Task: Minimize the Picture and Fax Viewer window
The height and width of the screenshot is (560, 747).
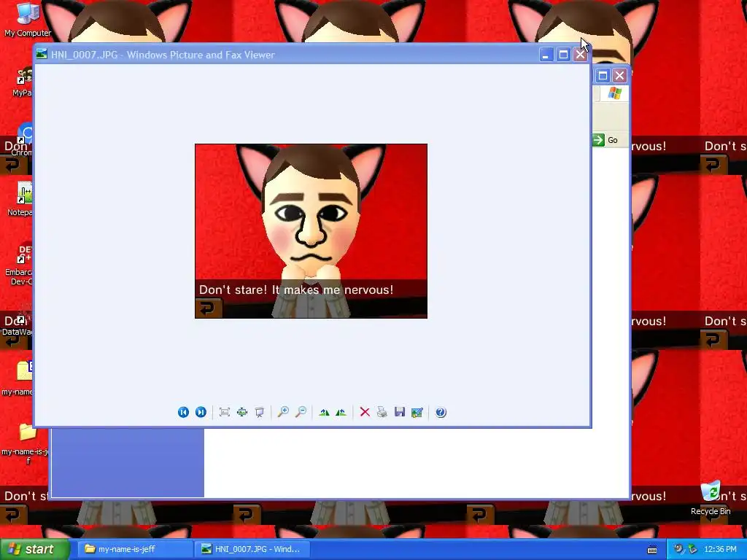Action: [x=546, y=55]
